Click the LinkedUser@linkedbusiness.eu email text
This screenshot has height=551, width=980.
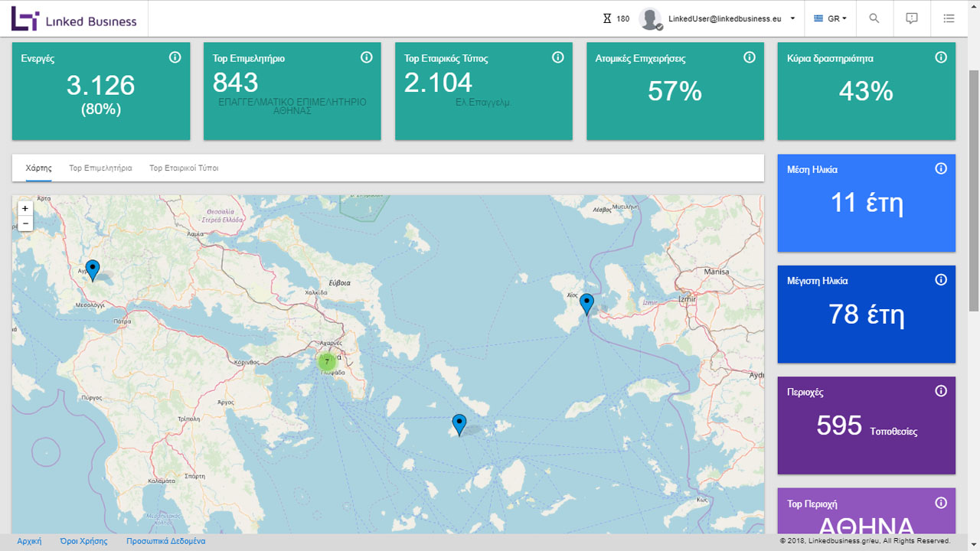pyautogui.click(x=727, y=19)
